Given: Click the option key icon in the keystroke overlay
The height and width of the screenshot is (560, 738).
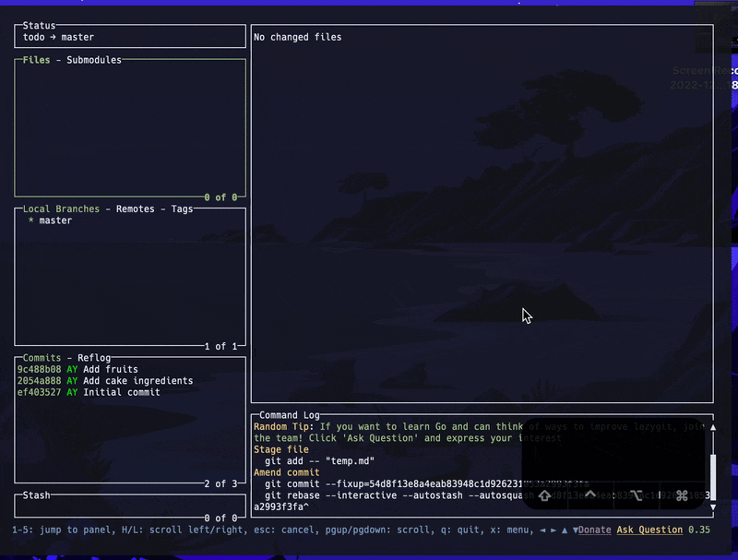Looking at the screenshot, I should pos(637,495).
